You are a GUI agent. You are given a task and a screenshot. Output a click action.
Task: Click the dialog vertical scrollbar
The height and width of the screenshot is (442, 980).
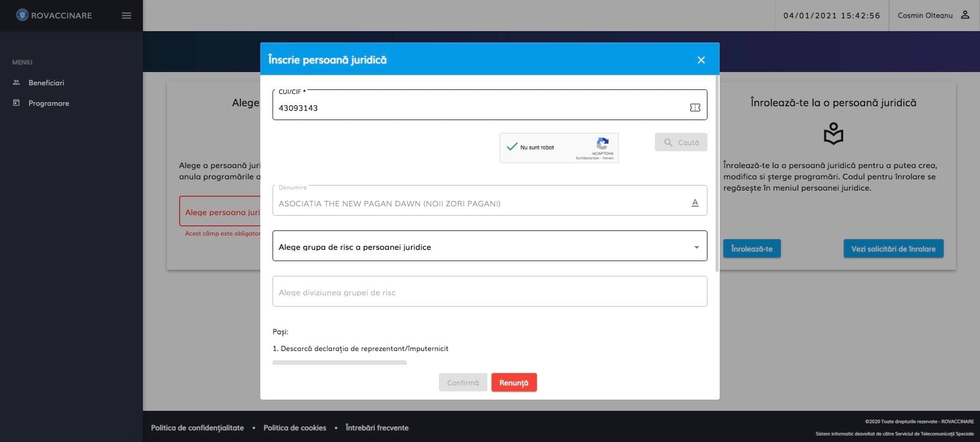[x=717, y=174]
